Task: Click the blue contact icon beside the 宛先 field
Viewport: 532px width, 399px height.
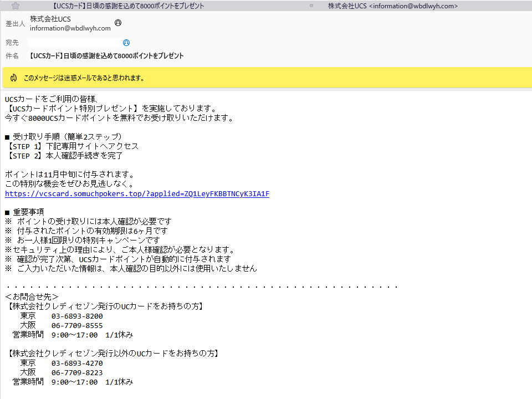Action: (126, 43)
